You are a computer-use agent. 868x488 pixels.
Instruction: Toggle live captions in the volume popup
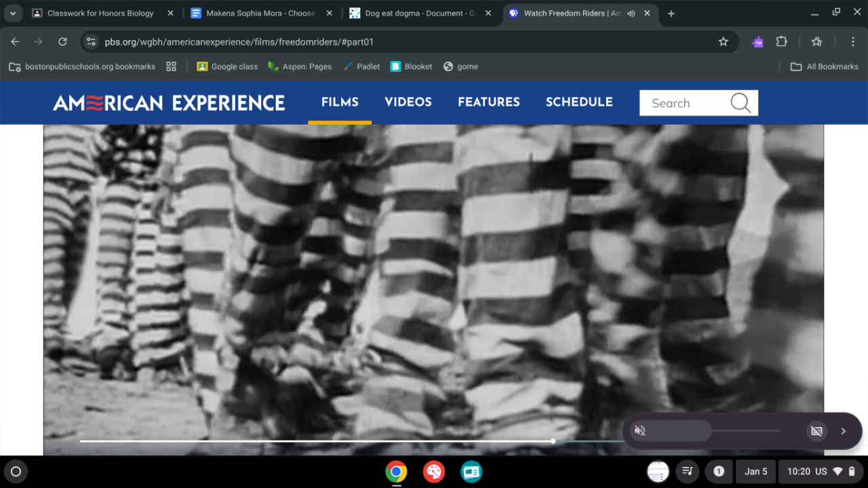pos(816,431)
